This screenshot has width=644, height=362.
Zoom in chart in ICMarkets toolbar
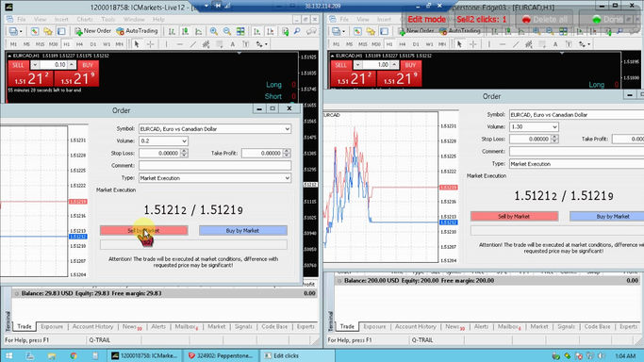point(214,31)
